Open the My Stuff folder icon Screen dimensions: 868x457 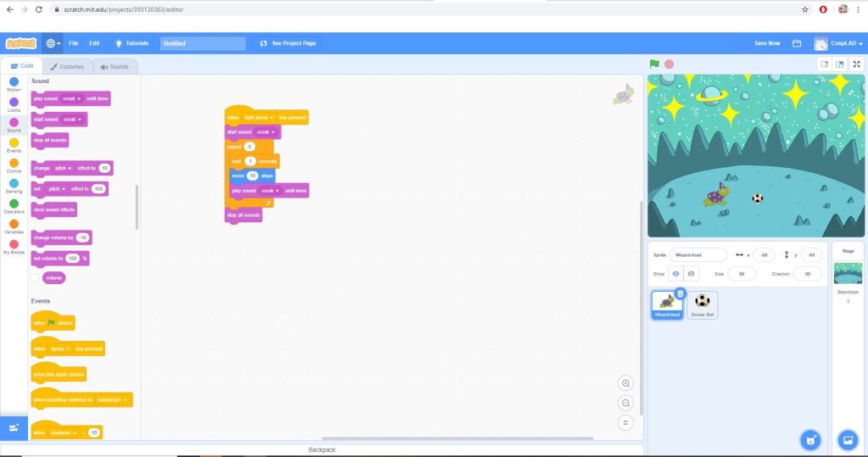click(797, 43)
